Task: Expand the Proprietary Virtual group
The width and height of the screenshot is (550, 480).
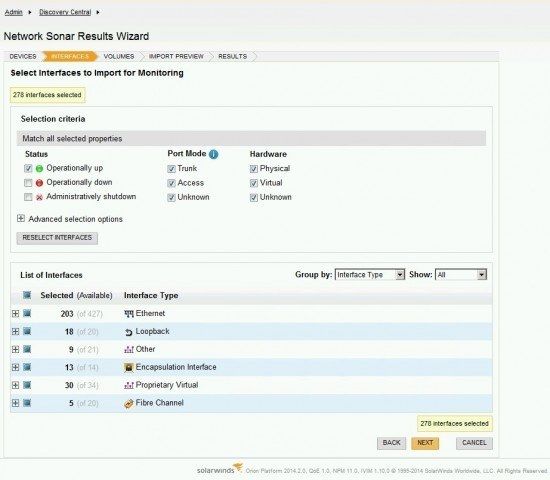Action: point(15,385)
